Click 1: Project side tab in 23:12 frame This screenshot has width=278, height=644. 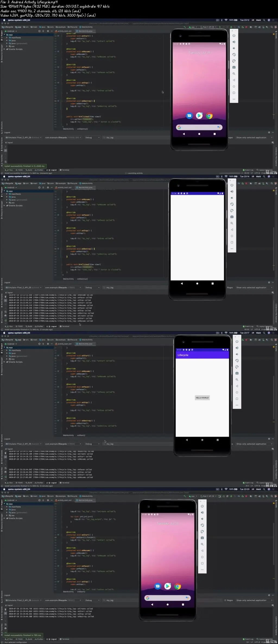tap(2, 36)
